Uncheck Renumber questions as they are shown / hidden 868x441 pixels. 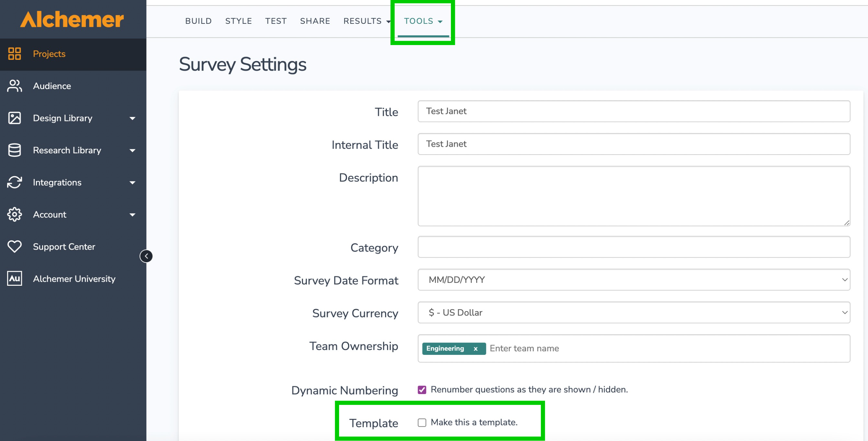click(x=422, y=389)
